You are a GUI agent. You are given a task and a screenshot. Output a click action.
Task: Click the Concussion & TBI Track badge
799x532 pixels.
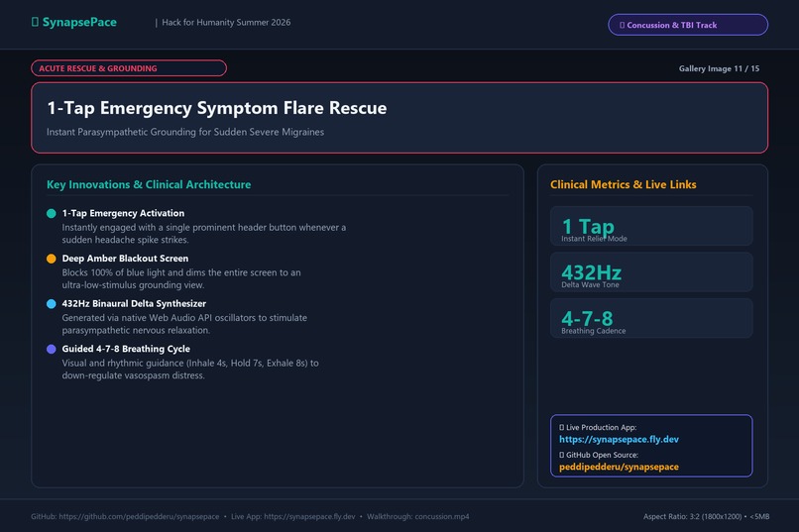point(687,25)
